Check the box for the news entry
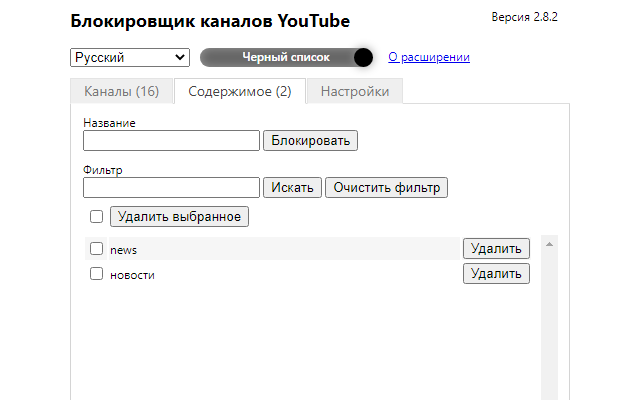Viewport: 640px width, 400px height. (96, 248)
